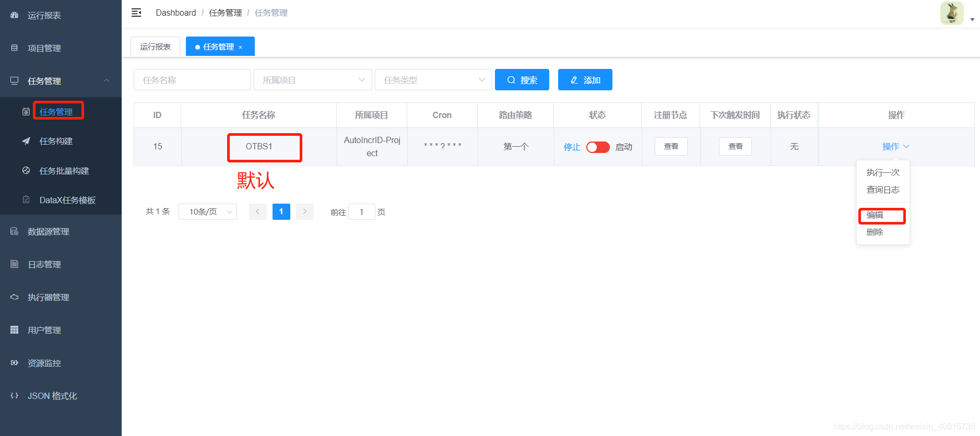Image resolution: width=980 pixels, height=436 pixels.
Task: Open 资源监控 in sidebar
Action: pos(61,363)
